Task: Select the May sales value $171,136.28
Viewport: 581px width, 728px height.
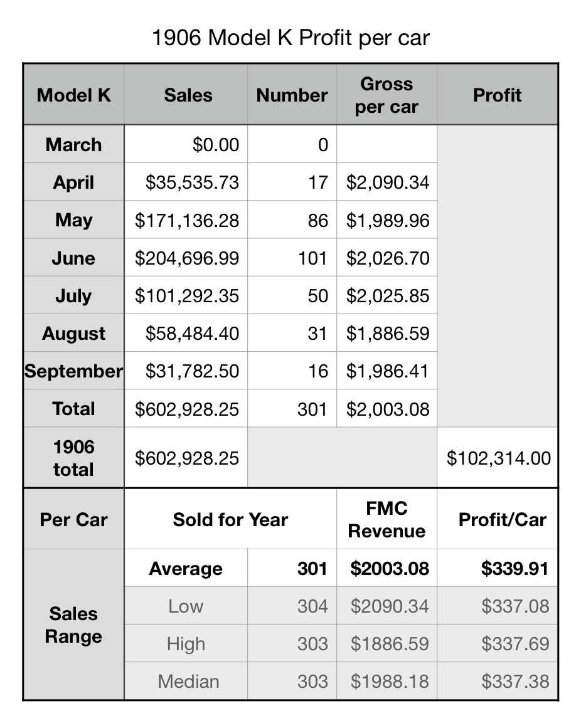Action: [187, 220]
